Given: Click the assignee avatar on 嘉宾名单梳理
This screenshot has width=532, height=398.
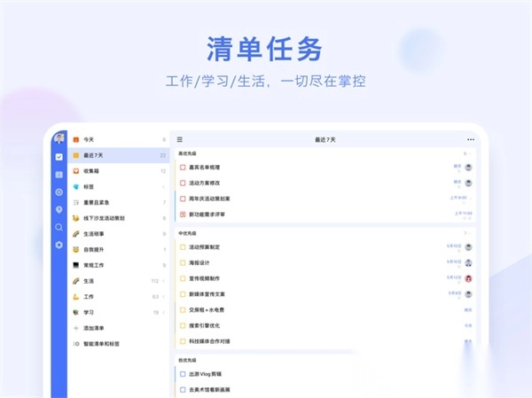Looking at the screenshot, I should pyautogui.click(x=468, y=168).
